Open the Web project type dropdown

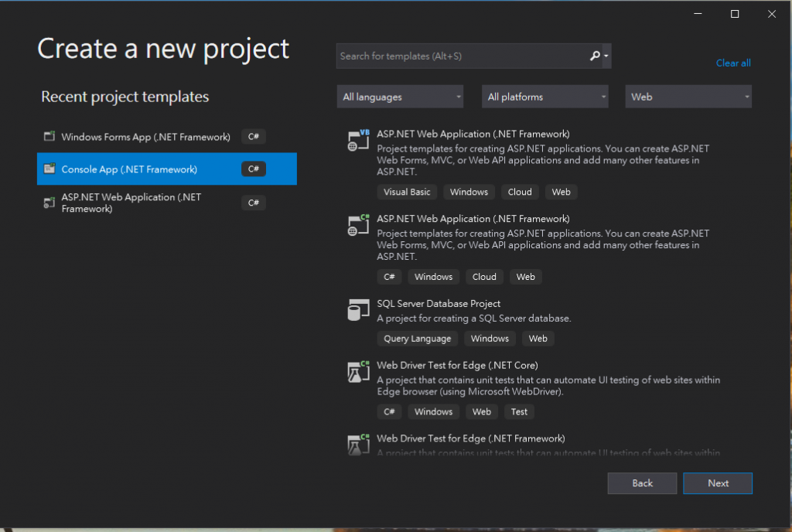point(688,97)
